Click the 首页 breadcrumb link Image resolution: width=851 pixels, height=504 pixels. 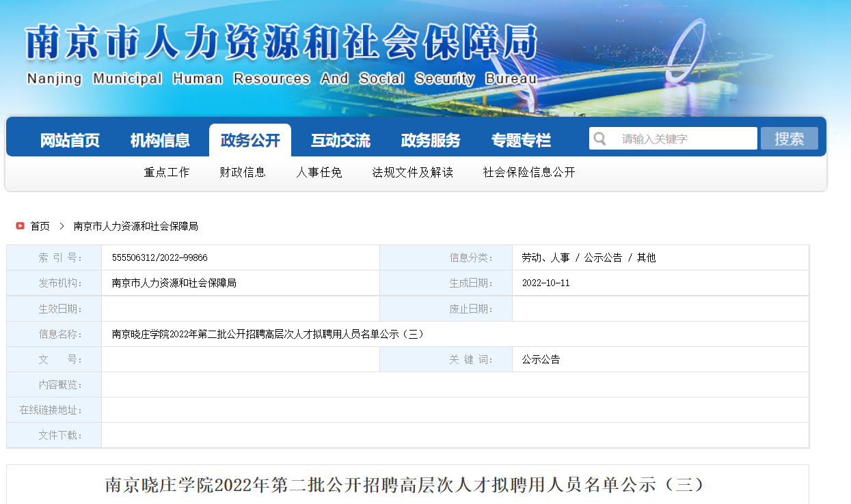pos(40,226)
